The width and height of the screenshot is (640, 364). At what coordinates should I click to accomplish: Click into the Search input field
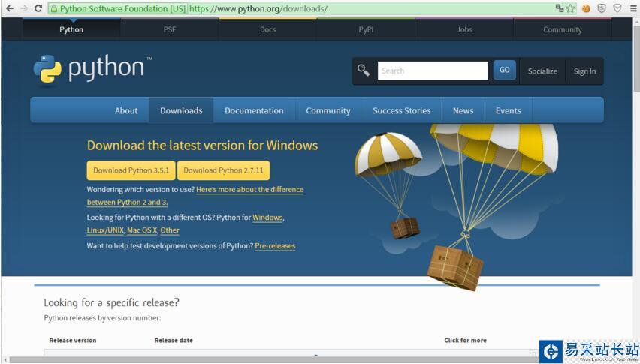[433, 71]
